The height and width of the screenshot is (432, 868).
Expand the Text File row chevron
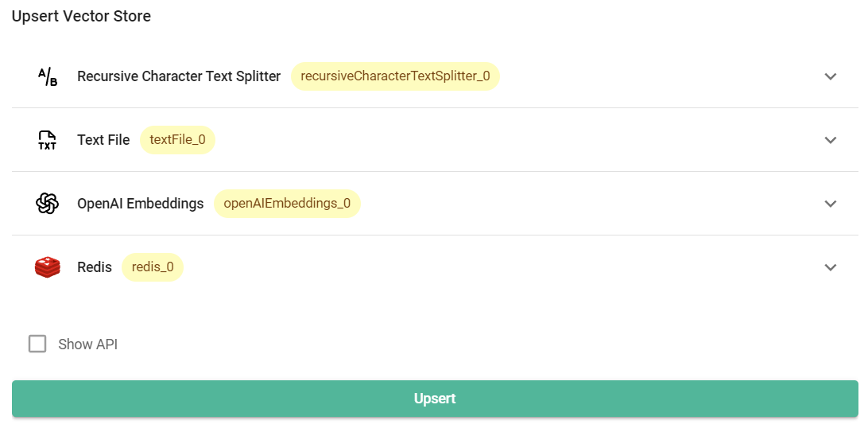tap(831, 140)
